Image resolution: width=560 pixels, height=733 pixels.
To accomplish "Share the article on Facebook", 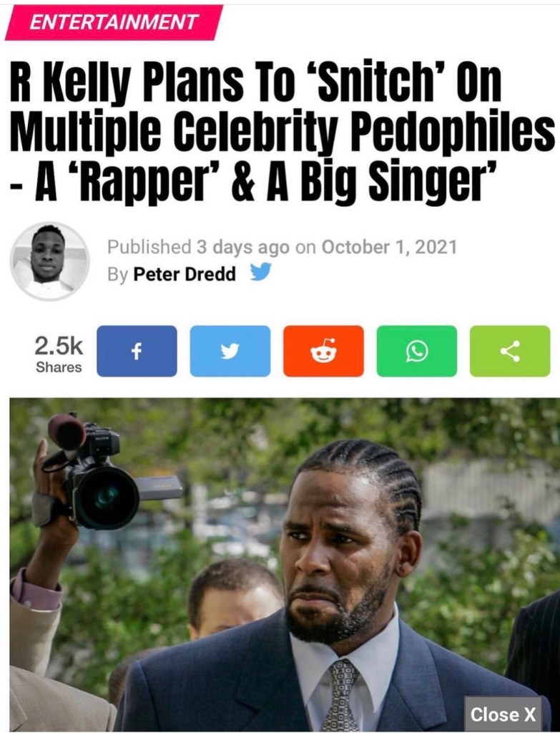I will tap(137, 351).
